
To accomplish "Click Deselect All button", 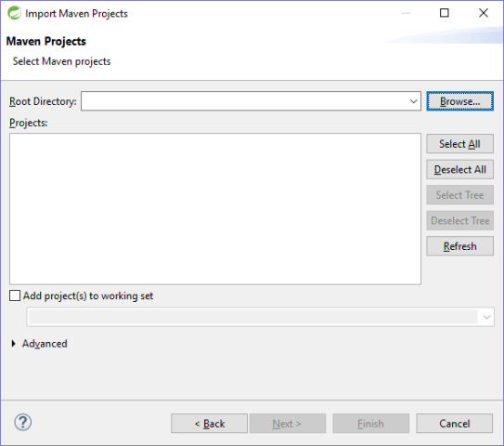I will 459,170.
